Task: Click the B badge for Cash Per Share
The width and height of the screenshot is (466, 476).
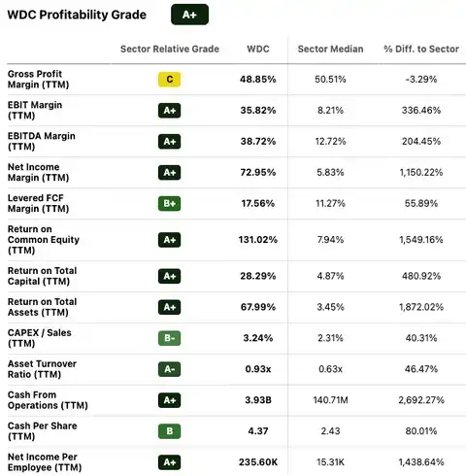Action: [x=169, y=431]
